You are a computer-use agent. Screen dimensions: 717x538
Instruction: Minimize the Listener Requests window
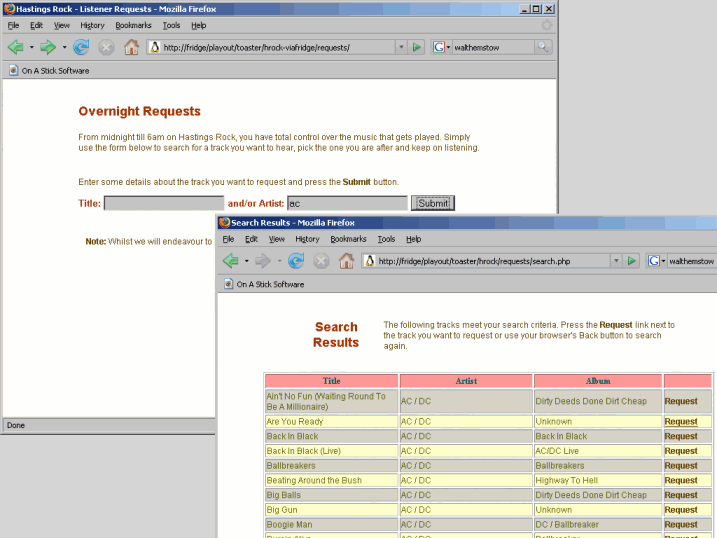(524, 9)
